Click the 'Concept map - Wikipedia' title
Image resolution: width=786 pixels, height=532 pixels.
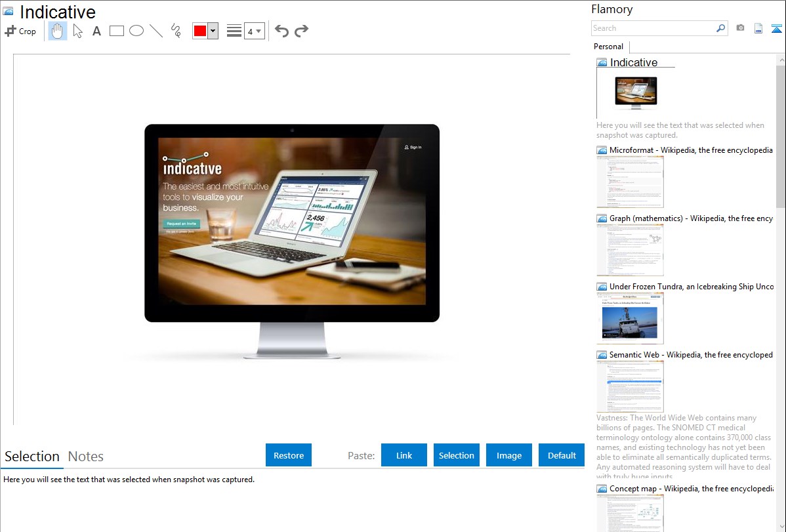point(691,489)
